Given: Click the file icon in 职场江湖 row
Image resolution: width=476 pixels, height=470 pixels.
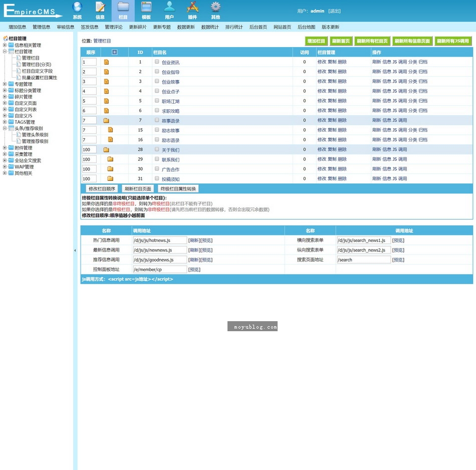Looking at the screenshot, I should pos(106,101).
